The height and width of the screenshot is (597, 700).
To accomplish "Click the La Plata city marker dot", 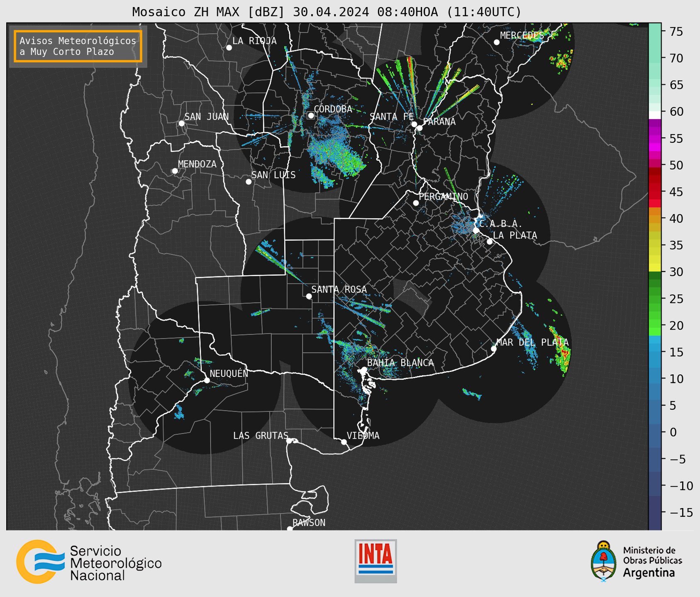I will pos(490,242).
